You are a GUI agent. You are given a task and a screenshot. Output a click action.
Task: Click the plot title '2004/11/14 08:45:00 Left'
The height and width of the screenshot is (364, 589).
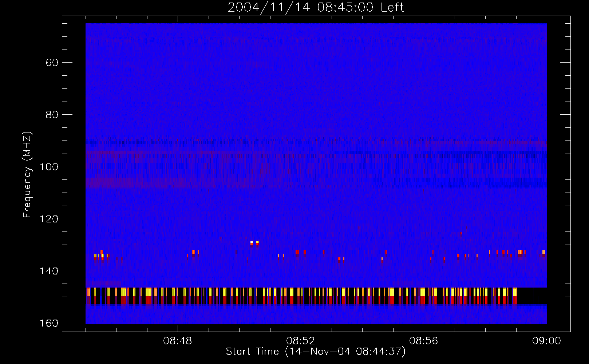click(316, 8)
